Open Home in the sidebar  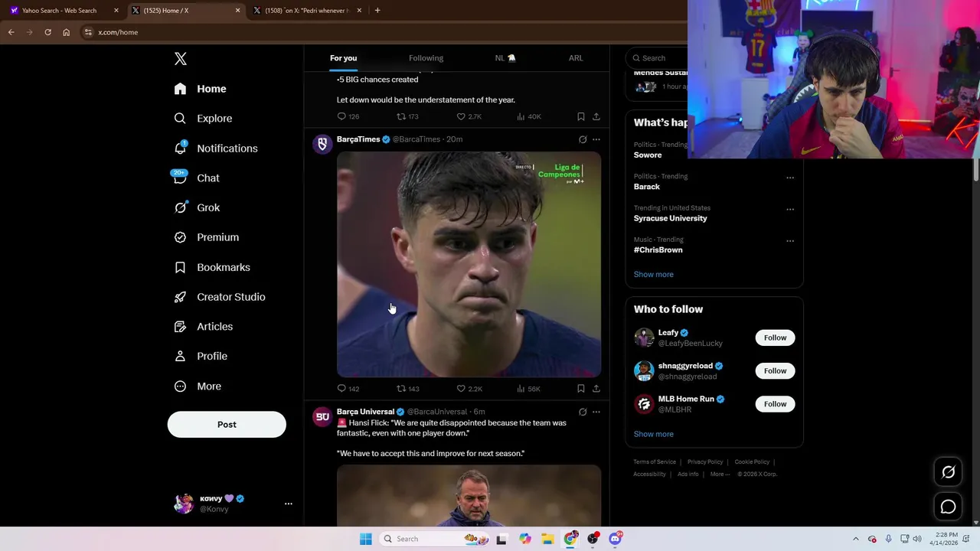(x=200, y=89)
